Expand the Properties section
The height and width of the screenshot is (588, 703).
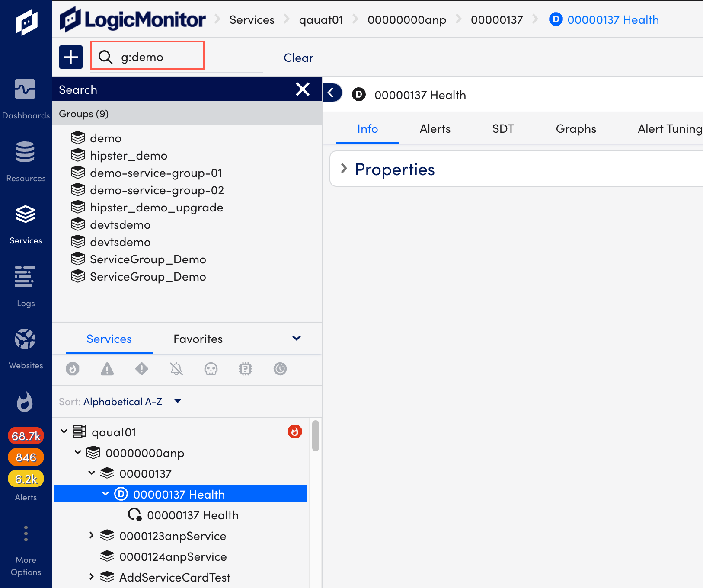(344, 169)
